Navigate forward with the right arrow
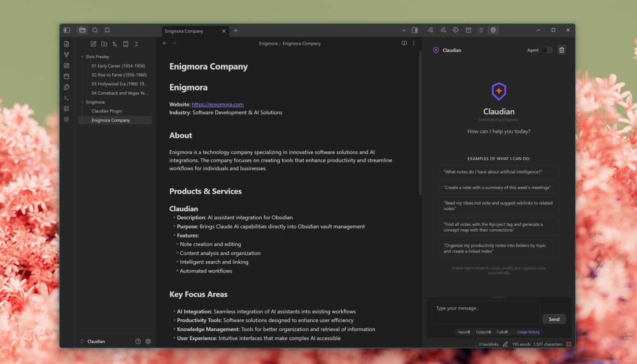The image size is (637, 364). point(174,43)
